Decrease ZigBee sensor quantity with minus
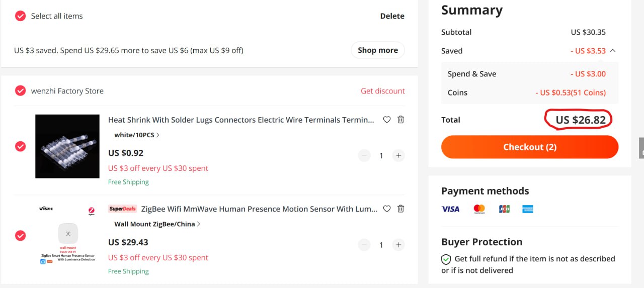 point(365,245)
